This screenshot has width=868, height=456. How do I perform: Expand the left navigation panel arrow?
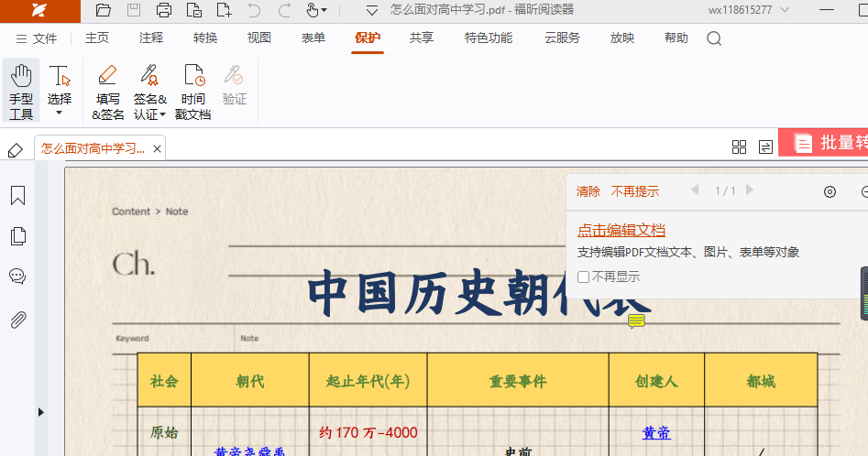click(40, 412)
